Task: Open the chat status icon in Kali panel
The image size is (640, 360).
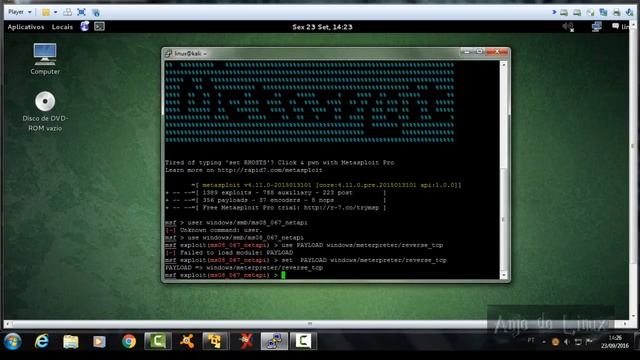Action: [x=615, y=27]
